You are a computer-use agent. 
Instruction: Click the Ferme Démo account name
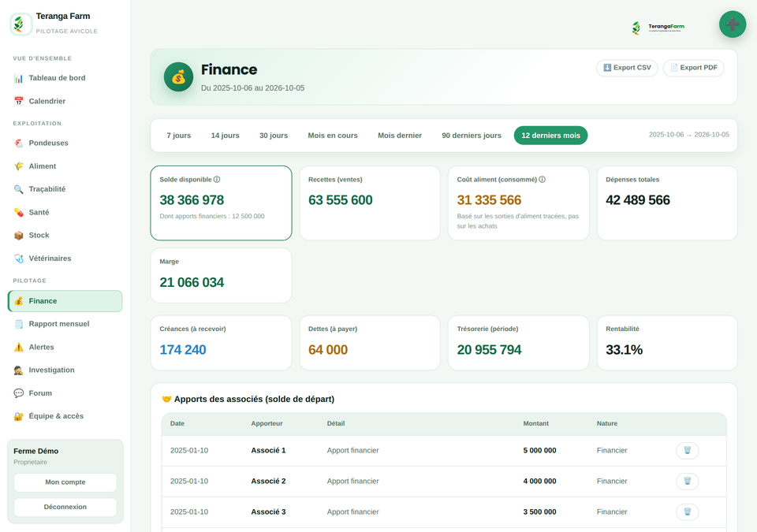pos(35,451)
